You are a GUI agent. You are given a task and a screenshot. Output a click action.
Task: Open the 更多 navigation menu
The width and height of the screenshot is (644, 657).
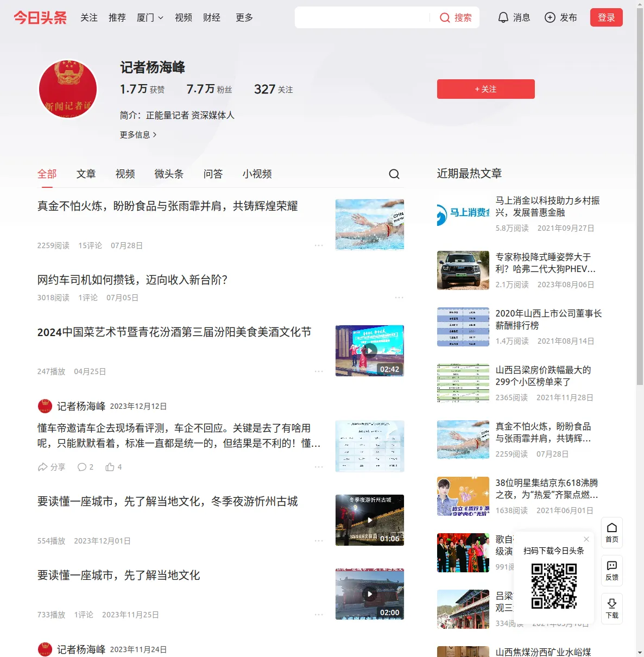[244, 18]
